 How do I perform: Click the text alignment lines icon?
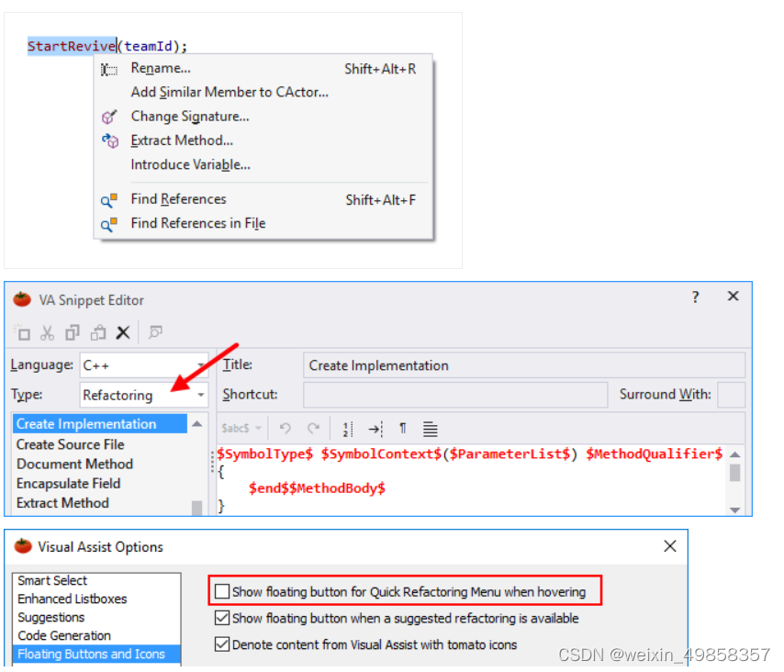pyautogui.click(x=430, y=429)
